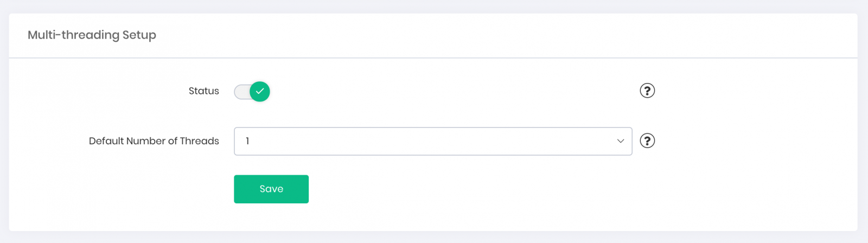Screen dimensions: 868x243
Task: Save the multi-threading settings
Action: point(271,189)
